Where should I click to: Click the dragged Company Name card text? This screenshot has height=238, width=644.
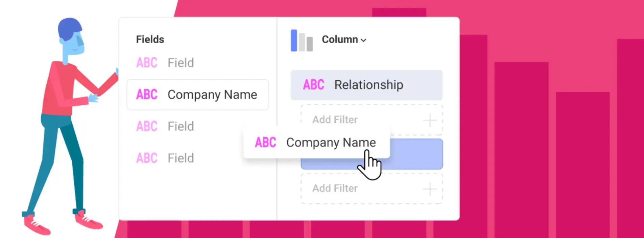[x=331, y=142]
